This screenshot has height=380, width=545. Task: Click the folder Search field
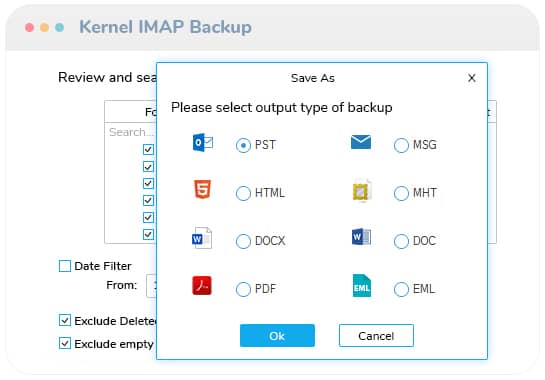(x=131, y=132)
